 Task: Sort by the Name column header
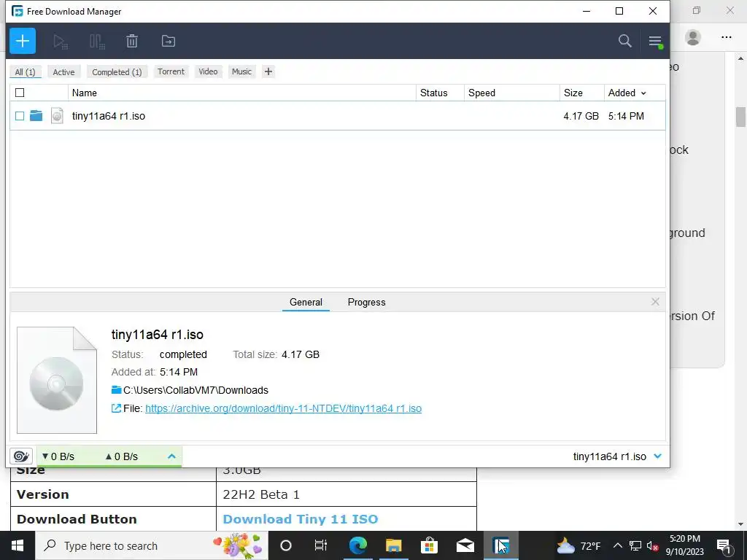(x=242, y=93)
